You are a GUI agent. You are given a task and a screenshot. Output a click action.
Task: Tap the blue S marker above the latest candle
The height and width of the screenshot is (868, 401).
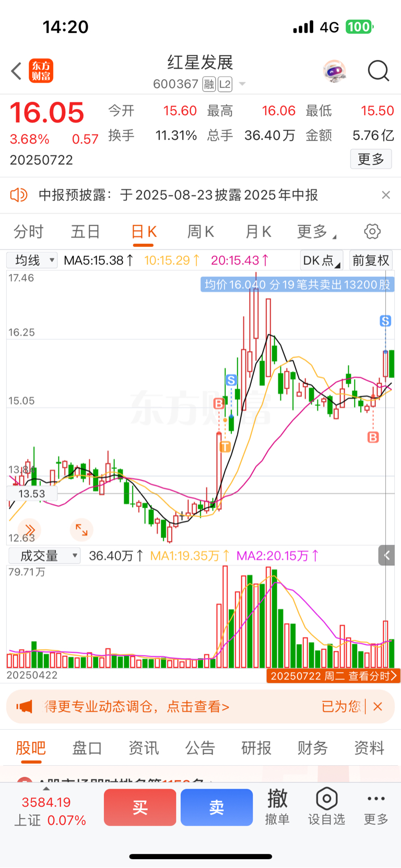click(x=385, y=320)
